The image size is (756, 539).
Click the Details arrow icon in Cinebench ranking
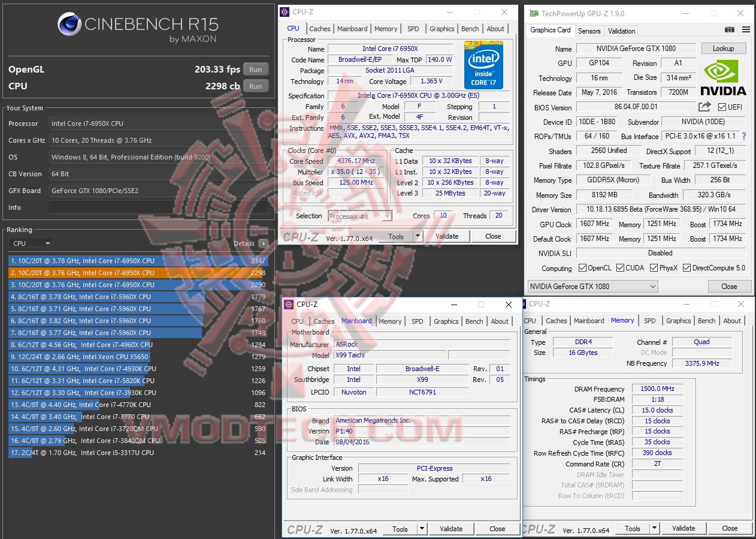point(263,243)
